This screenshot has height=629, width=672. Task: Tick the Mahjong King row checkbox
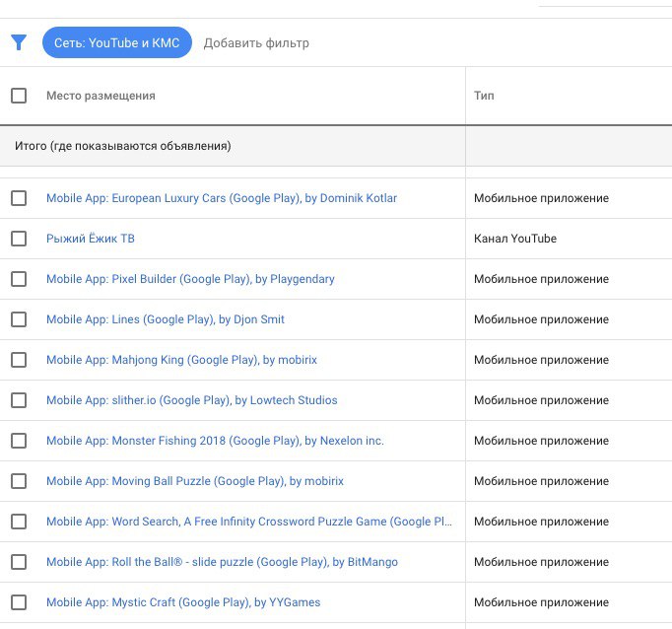[19, 360]
